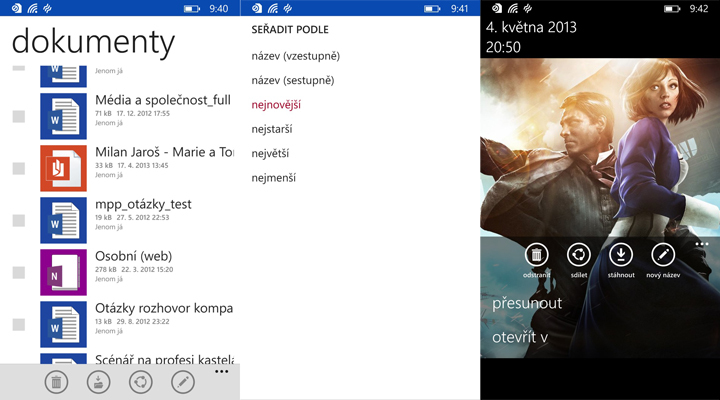The height and width of the screenshot is (400, 720).
Task: Open PowerPoint icon of Milan Jaroš file
Action: (63, 168)
